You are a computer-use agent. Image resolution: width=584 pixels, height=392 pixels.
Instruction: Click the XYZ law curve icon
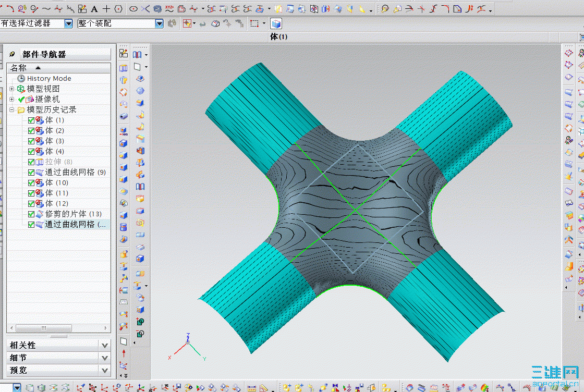[169, 9]
